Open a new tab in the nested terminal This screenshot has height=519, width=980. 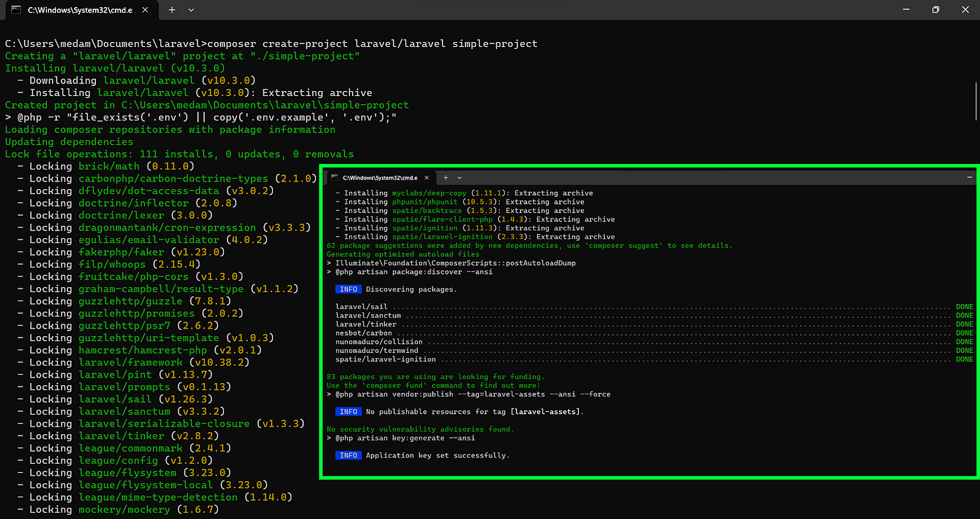click(x=444, y=178)
